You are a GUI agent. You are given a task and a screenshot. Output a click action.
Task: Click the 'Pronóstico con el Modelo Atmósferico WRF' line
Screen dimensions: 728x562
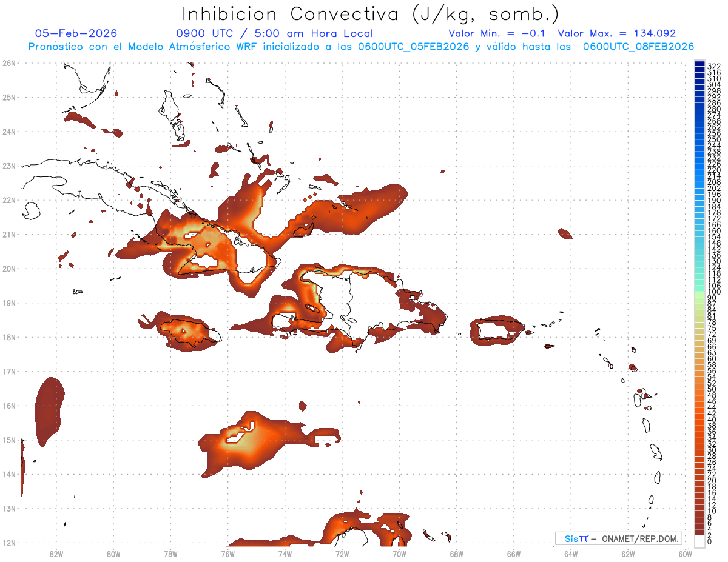(361, 47)
